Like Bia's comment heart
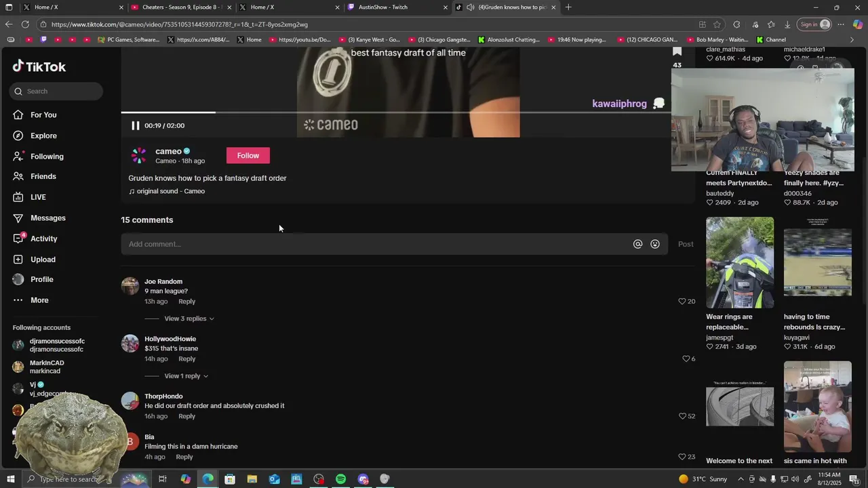 (682, 457)
